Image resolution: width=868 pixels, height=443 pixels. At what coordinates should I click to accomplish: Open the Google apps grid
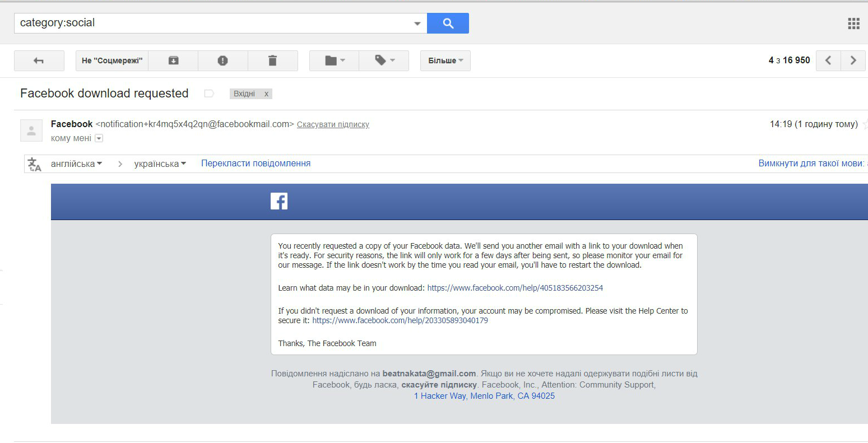[x=853, y=23]
